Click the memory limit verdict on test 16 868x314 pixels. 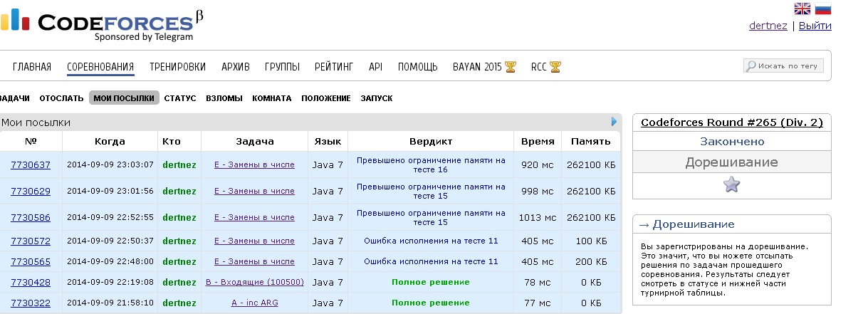tap(431, 164)
